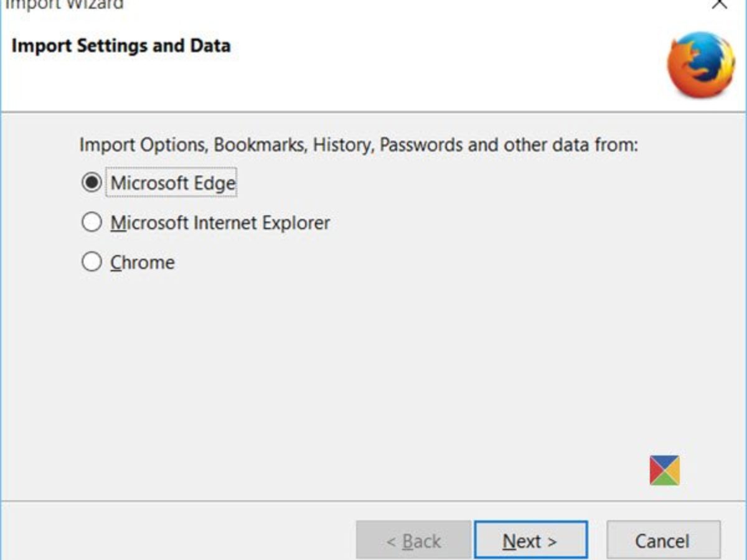Click the "Import Settings and Data" heading
The width and height of the screenshot is (747, 560).
pyautogui.click(x=121, y=45)
